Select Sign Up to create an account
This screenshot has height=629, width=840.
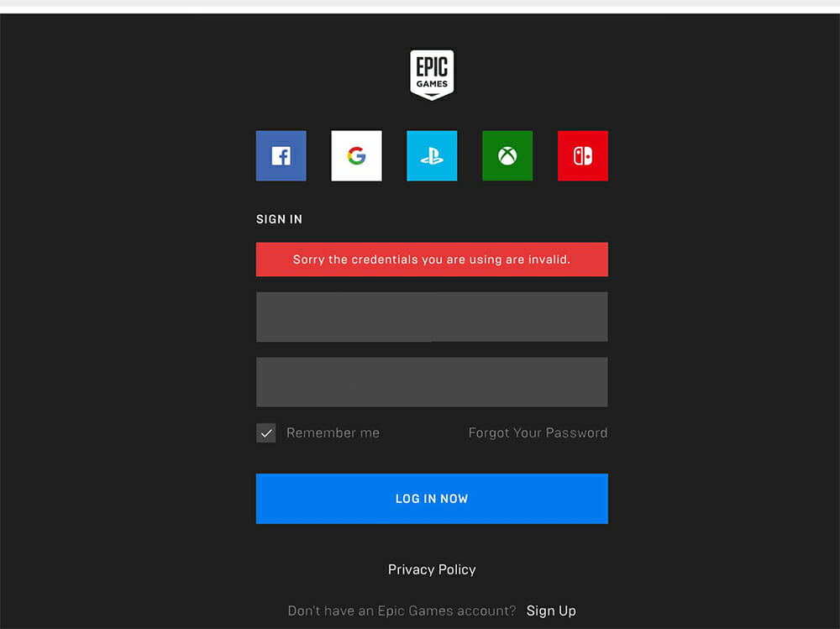pyautogui.click(x=552, y=611)
